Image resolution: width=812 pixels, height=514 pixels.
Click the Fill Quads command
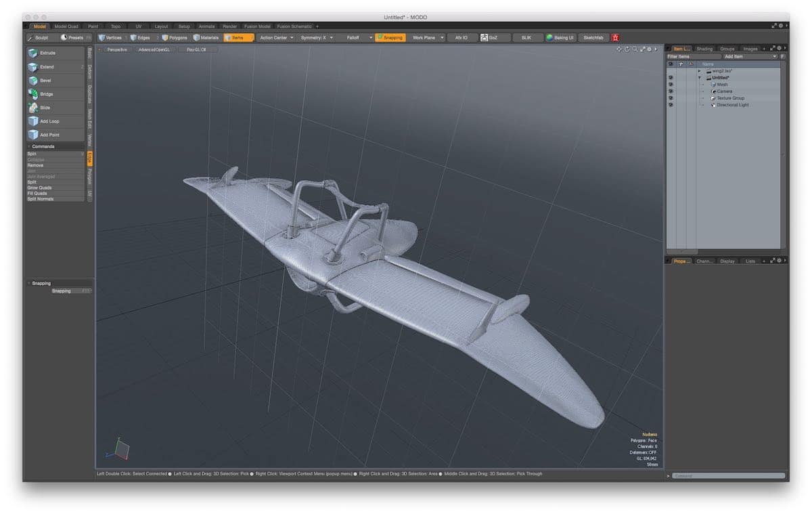coord(37,193)
